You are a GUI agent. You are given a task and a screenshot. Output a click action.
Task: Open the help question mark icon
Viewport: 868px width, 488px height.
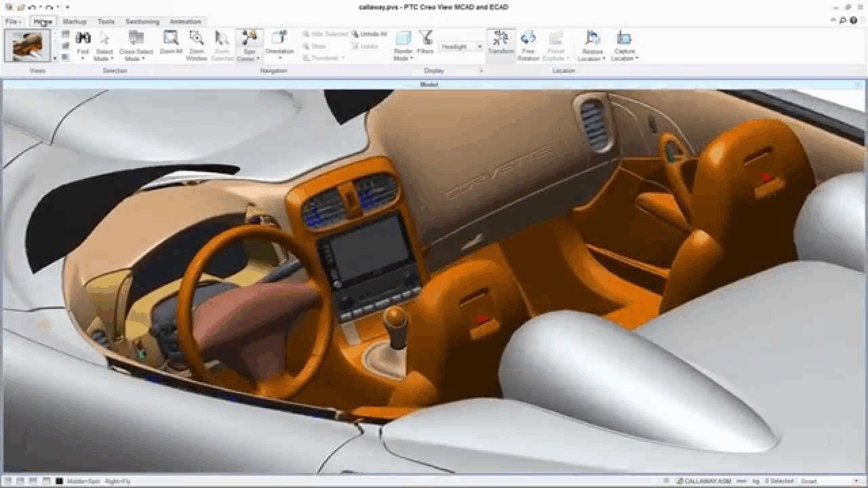(x=854, y=21)
